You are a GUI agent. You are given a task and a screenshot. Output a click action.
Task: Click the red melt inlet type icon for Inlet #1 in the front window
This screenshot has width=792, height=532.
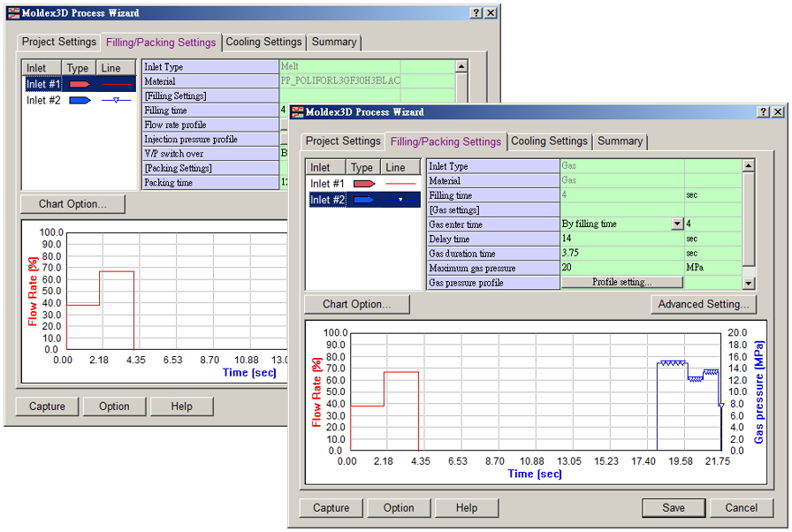click(363, 184)
